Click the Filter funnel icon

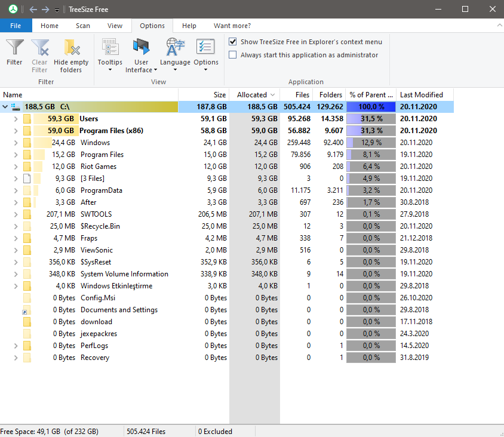[x=14, y=47]
